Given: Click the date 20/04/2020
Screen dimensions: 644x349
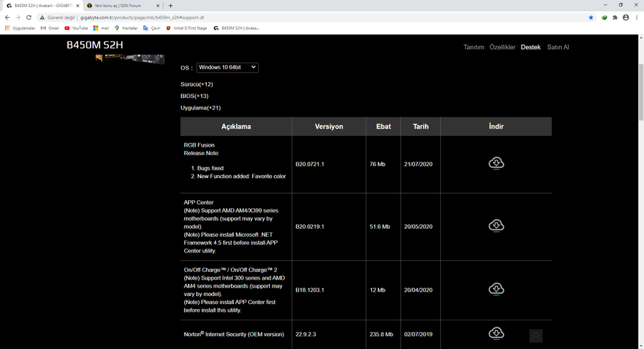Looking at the screenshot, I should pyautogui.click(x=418, y=290).
